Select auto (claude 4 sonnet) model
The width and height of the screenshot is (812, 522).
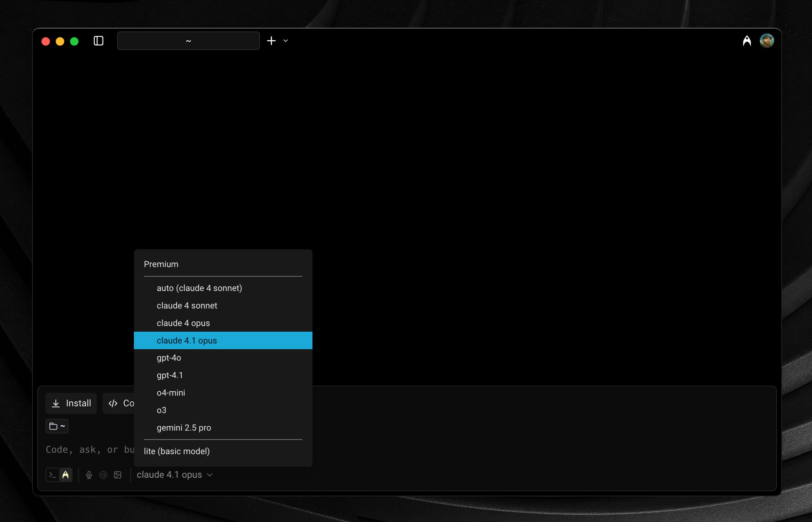199,288
